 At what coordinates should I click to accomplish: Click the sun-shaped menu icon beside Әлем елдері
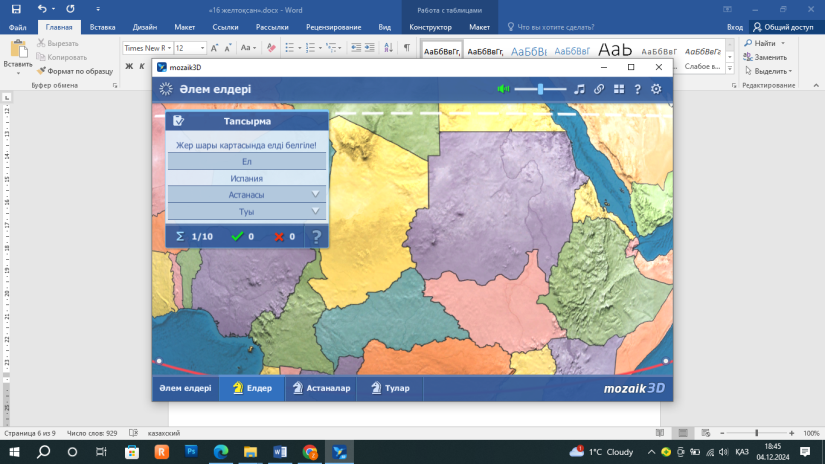coord(166,89)
